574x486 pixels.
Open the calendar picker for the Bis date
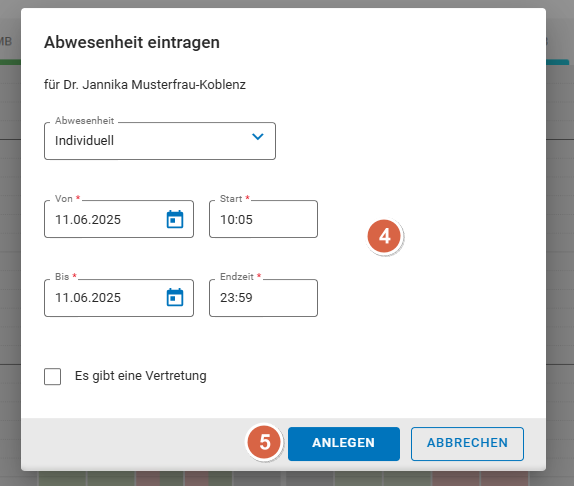point(175,297)
